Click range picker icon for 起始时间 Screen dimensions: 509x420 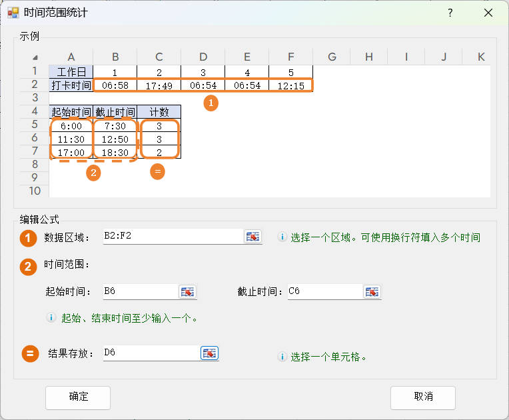point(188,292)
